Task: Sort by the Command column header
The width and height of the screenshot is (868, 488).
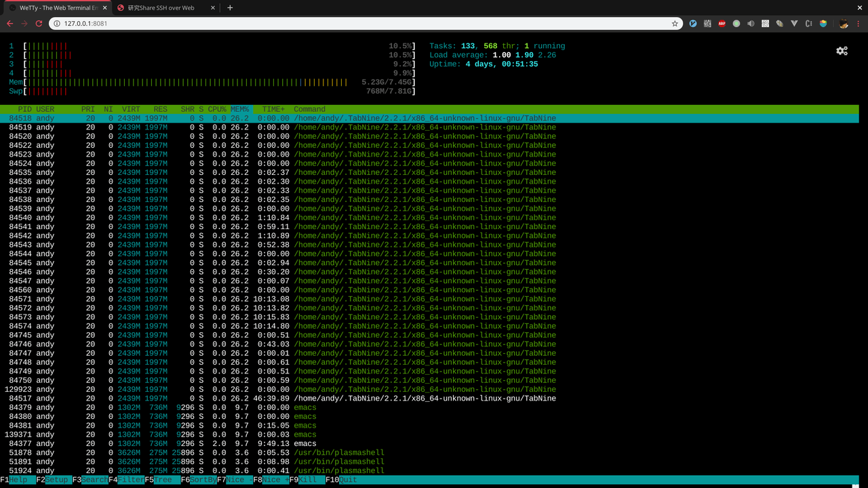Action: pyautogui.click(x=310, y=109)
